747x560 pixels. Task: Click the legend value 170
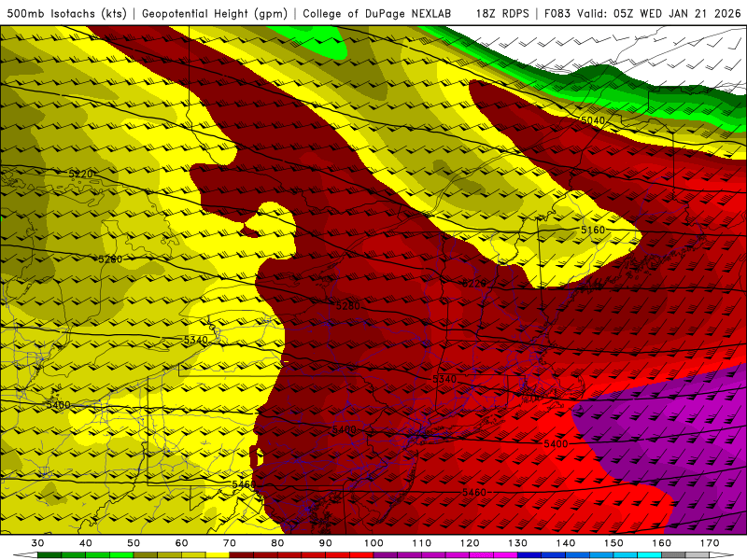click(x=710, y=543)
